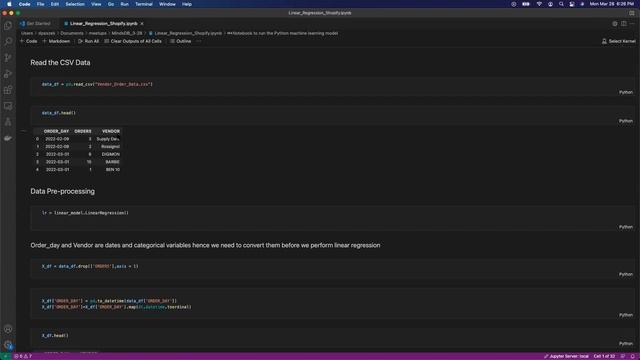Click the meetups breadcrumb segment

98,33
